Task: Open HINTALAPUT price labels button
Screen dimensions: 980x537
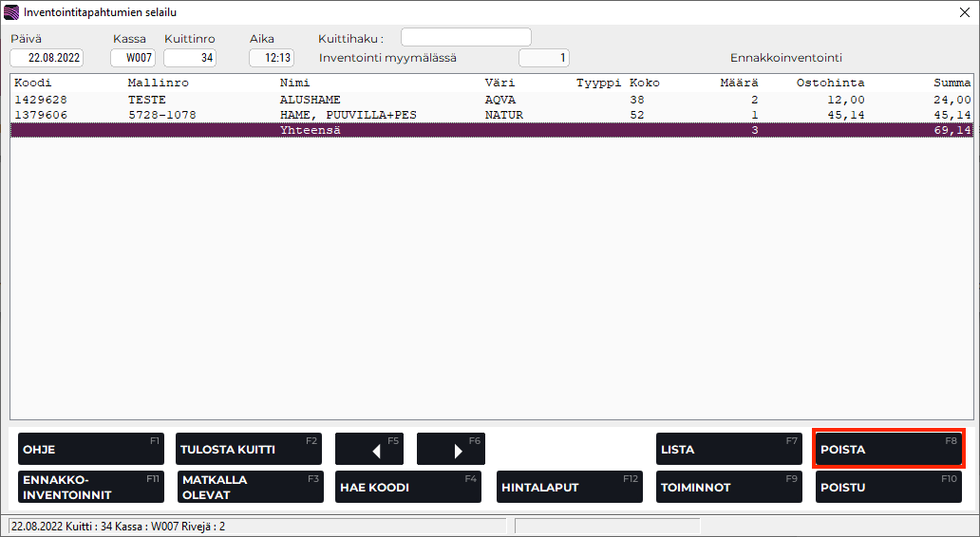Action: pyautogui.click(x=569, y=487)
